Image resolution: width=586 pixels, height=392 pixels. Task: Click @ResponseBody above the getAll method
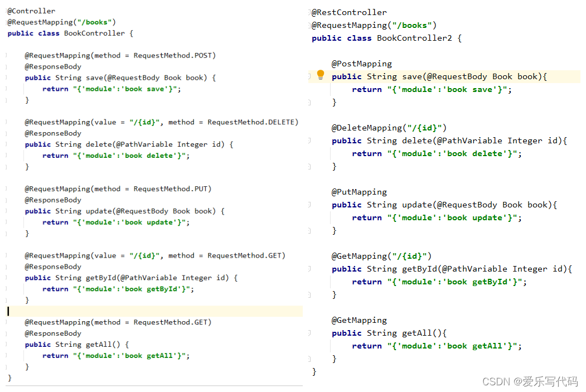(x=53, y=333)
